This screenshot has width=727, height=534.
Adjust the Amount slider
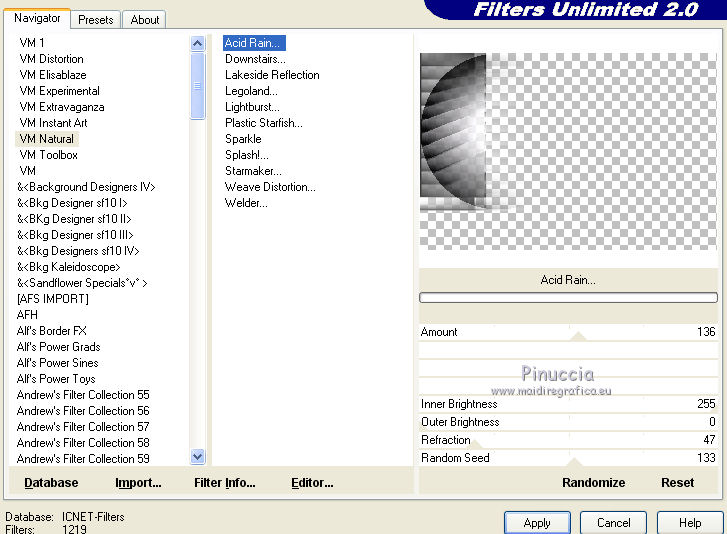[x=568, y=332]
